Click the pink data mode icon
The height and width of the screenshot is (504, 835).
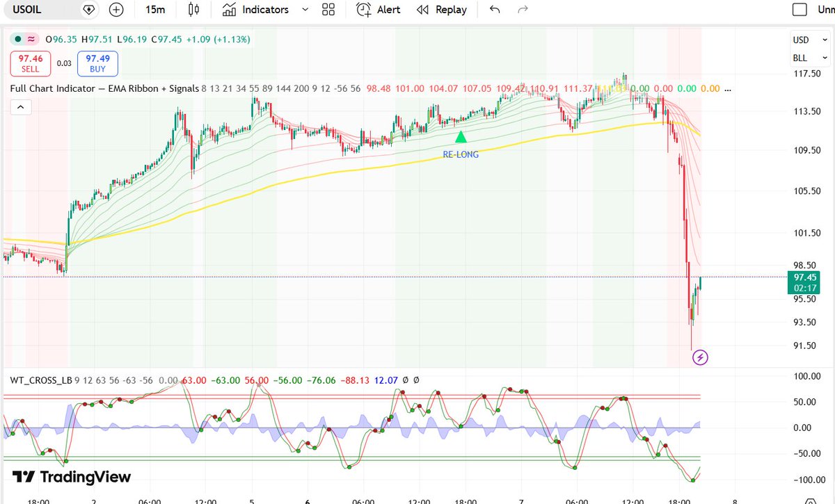[31, 39]
